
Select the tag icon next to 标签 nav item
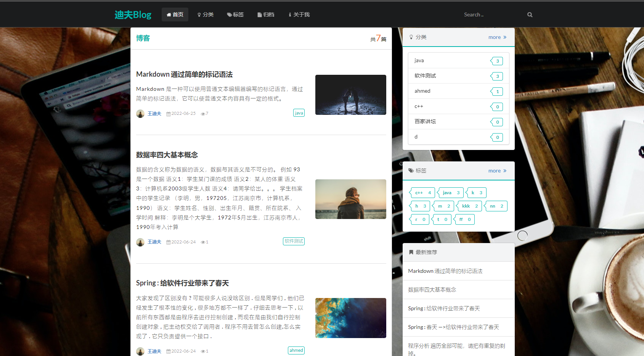click(x=229, y=14)
